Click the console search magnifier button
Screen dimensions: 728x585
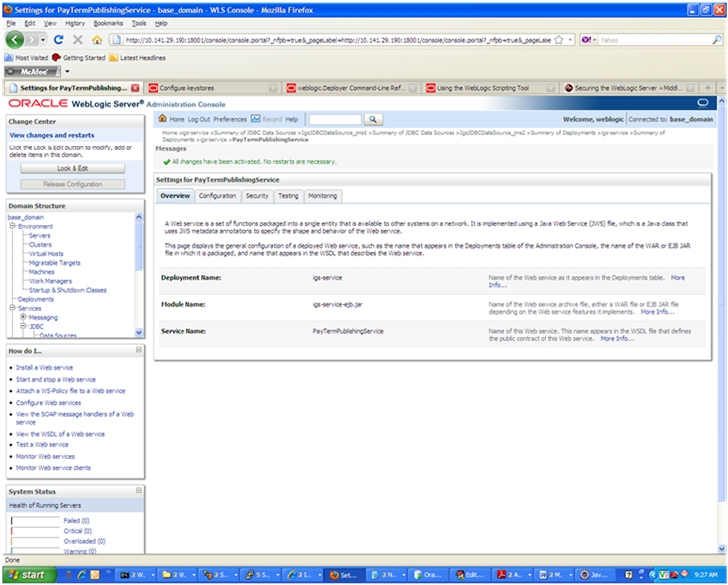click(373, 119)
